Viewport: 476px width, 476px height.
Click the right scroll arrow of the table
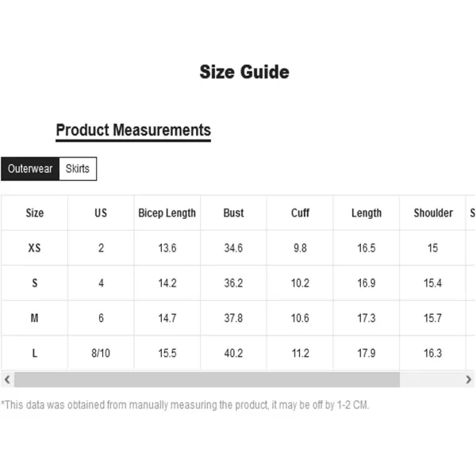pyautogui.click(x=470, y=380)
